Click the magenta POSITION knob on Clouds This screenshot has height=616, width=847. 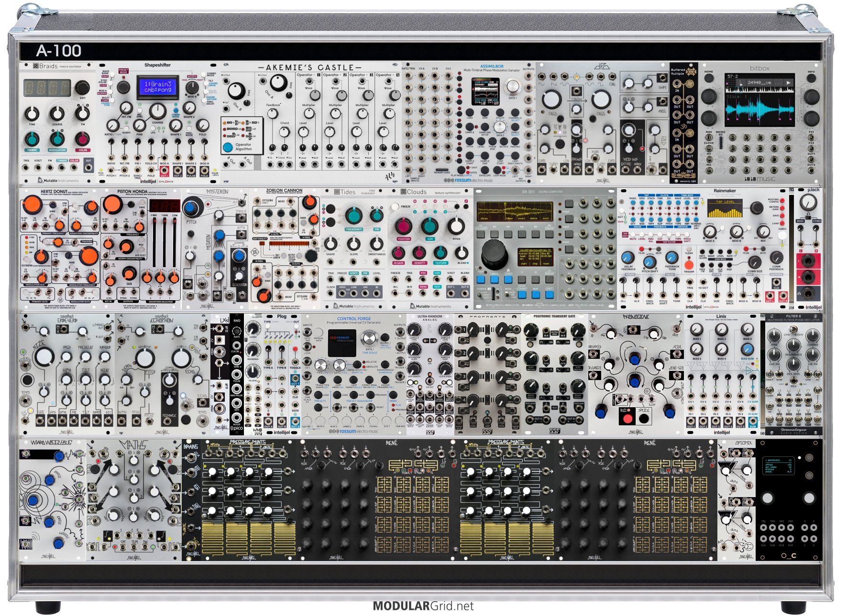pyautogui.click(x=404, y=226)
